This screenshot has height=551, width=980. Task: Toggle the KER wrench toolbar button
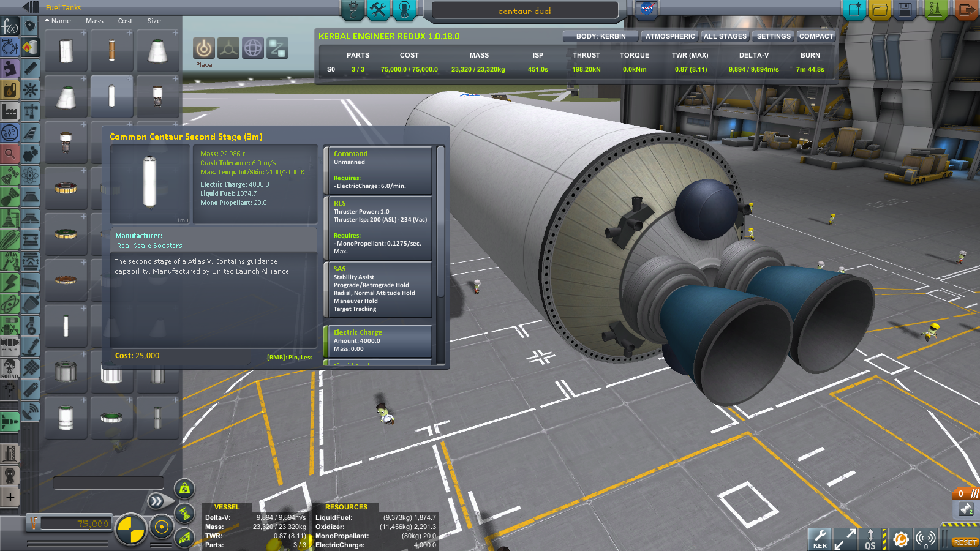coord(820,539)
